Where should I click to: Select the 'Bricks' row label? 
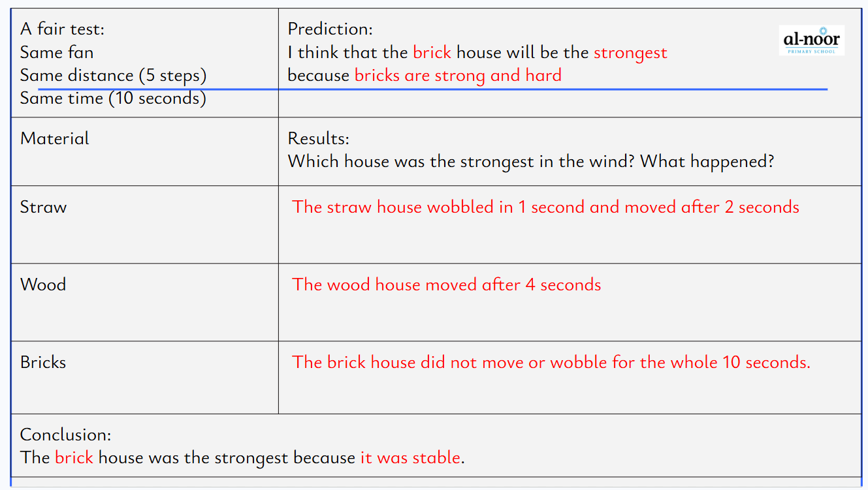tap(43, 362)
